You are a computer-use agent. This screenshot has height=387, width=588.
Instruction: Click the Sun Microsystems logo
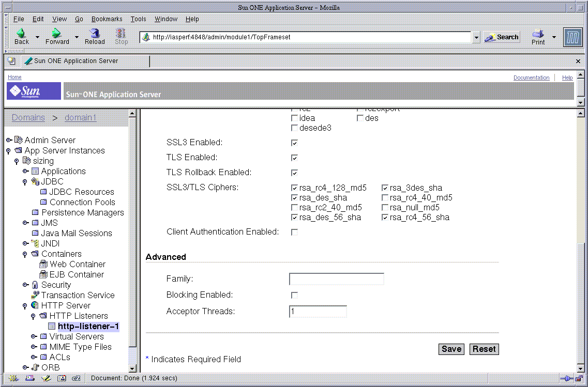[34, 91]
